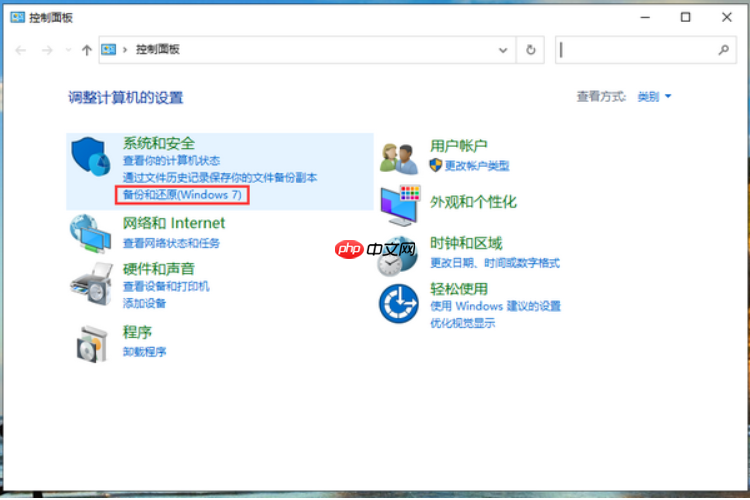The height and width of the screenshot is (500, 750).
Task: Close the Control Panel window
Action: 727,18
